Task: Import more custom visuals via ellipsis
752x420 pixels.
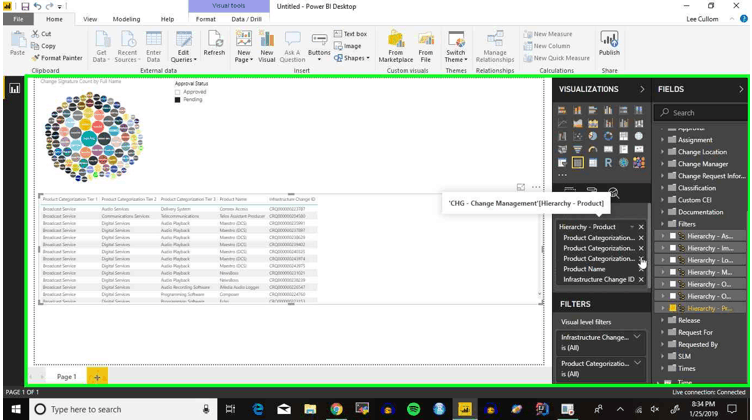Action: [x=562, y=175]
